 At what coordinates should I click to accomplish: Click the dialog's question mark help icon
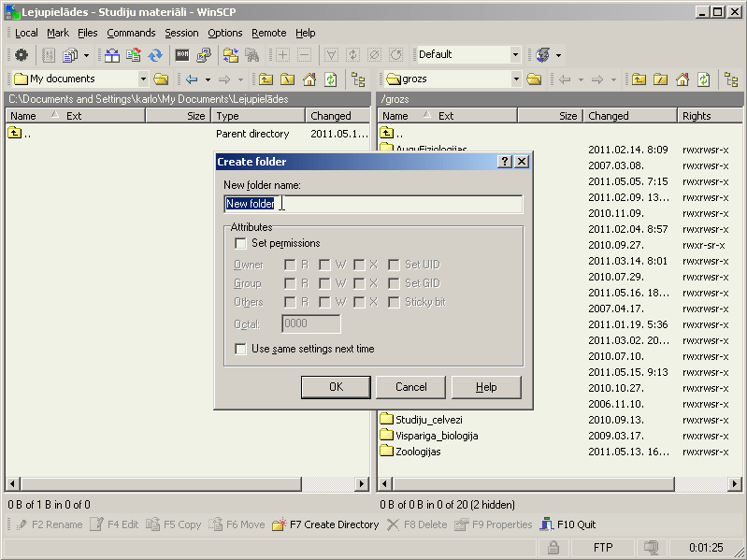pyautogui.click(x=505, y=162)
